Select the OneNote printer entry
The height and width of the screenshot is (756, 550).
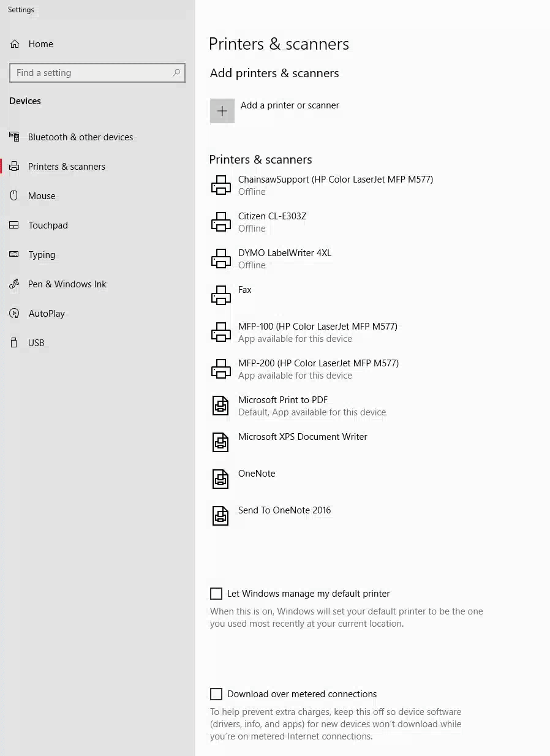pyautogui.click(x=257, y=474)
